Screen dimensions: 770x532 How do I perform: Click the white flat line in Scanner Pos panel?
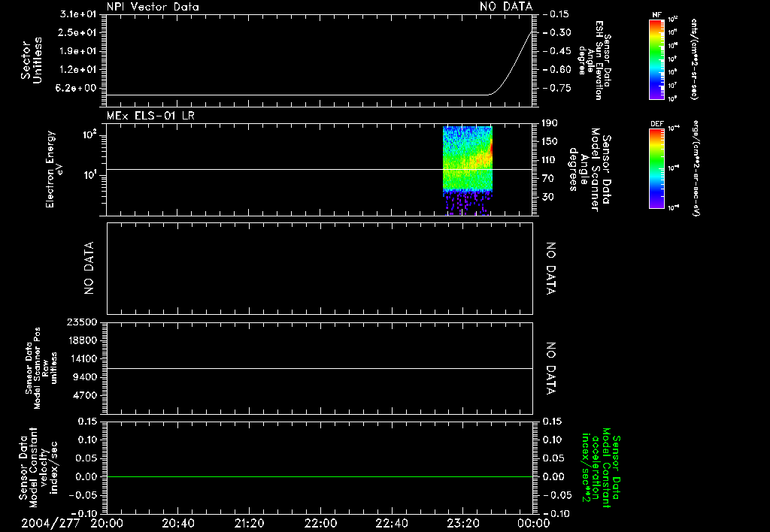[320, 368]
